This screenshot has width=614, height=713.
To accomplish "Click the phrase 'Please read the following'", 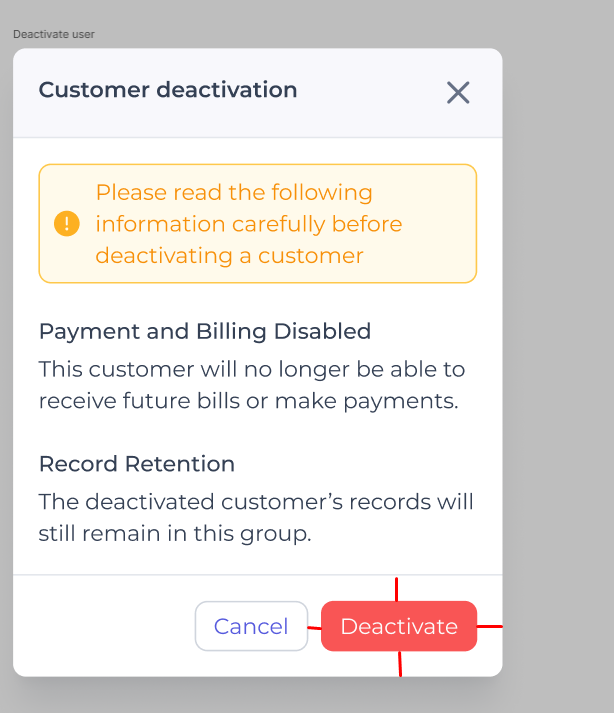I will click(234, 192).
